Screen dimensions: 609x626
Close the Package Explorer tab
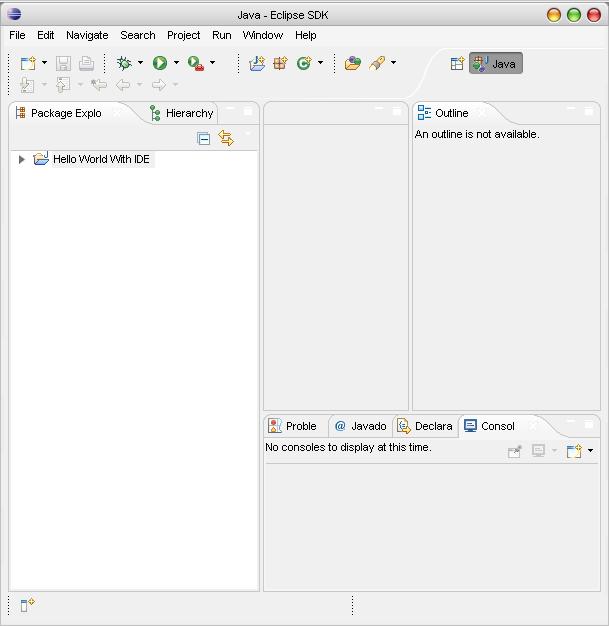tap(117, 113)
